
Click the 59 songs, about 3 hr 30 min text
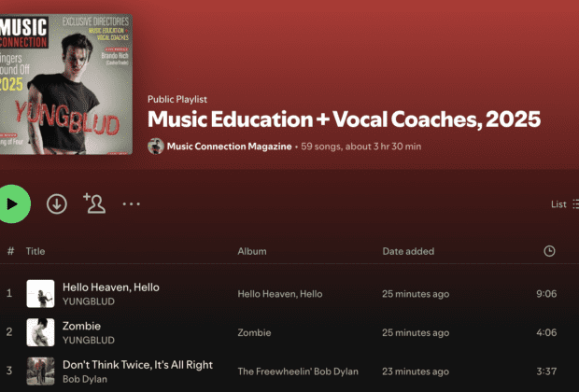coord(360,147)
